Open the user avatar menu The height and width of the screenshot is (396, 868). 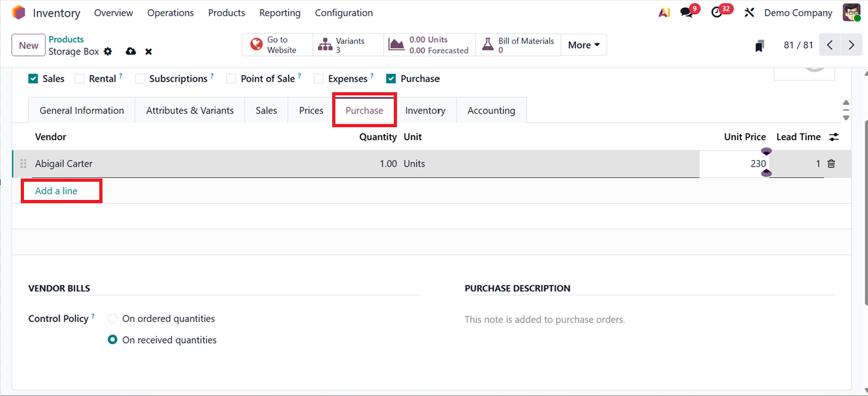851,12
